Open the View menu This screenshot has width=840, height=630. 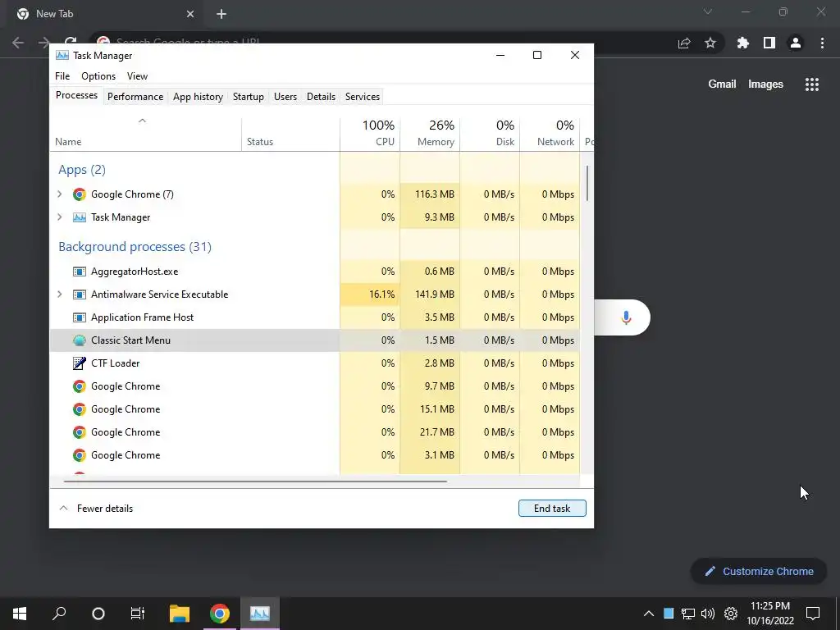pos(137,76)
